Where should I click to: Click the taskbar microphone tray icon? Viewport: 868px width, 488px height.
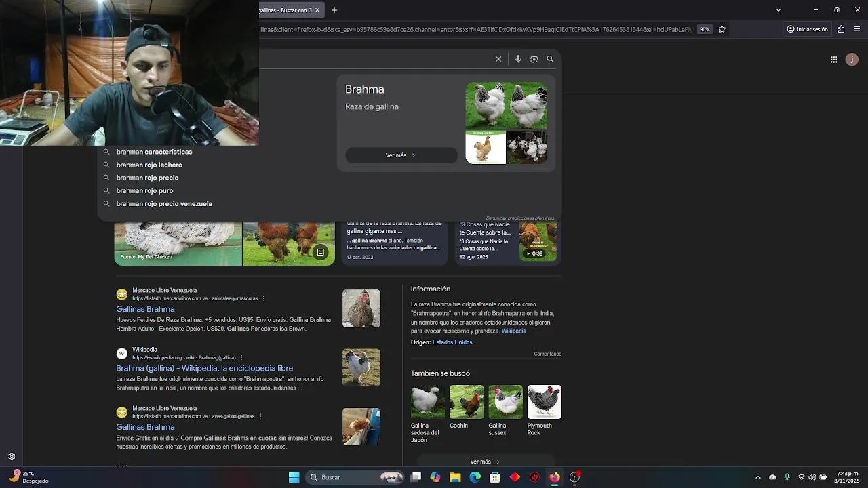coord(787,477)
